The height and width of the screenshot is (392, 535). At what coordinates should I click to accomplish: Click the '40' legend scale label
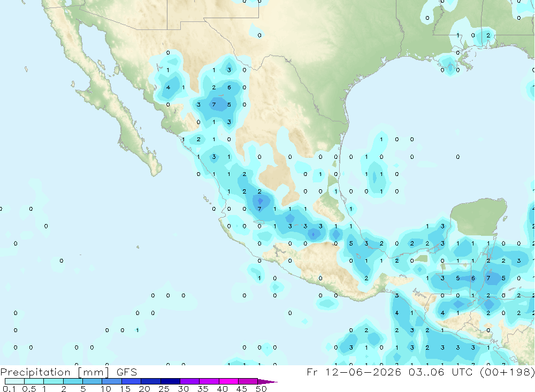click(223, 389)
